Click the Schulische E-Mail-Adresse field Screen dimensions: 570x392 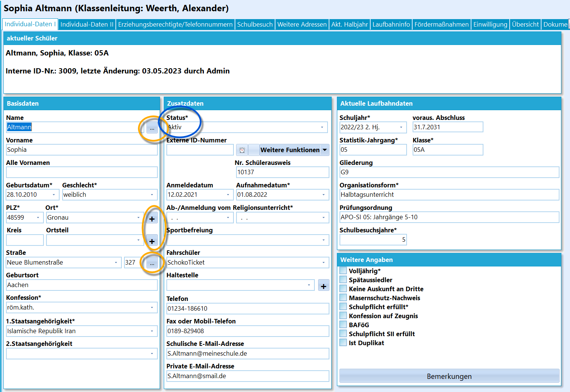click(x=248, y=354)
